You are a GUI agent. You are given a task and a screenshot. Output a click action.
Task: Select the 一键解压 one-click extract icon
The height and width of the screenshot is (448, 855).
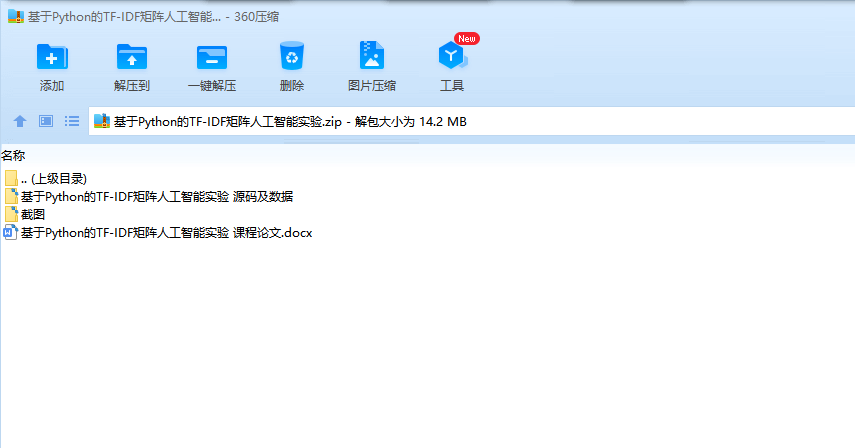212,57
